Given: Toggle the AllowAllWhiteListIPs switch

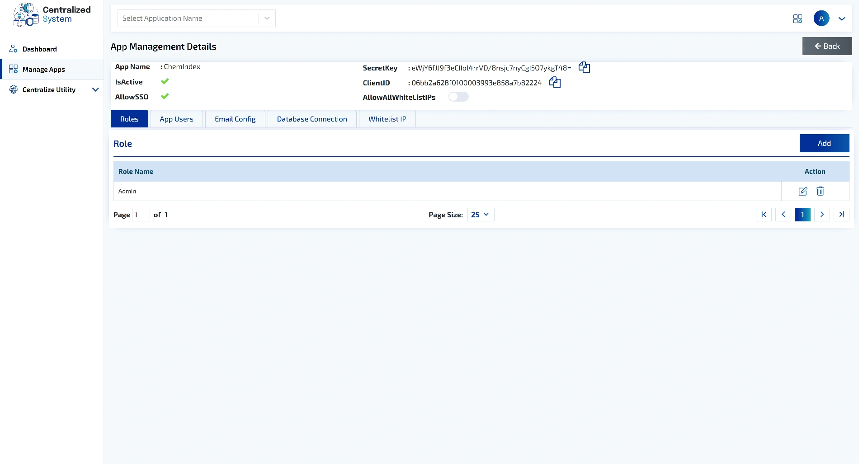Looking at the screenshot, I should click(x=458, y=97).
